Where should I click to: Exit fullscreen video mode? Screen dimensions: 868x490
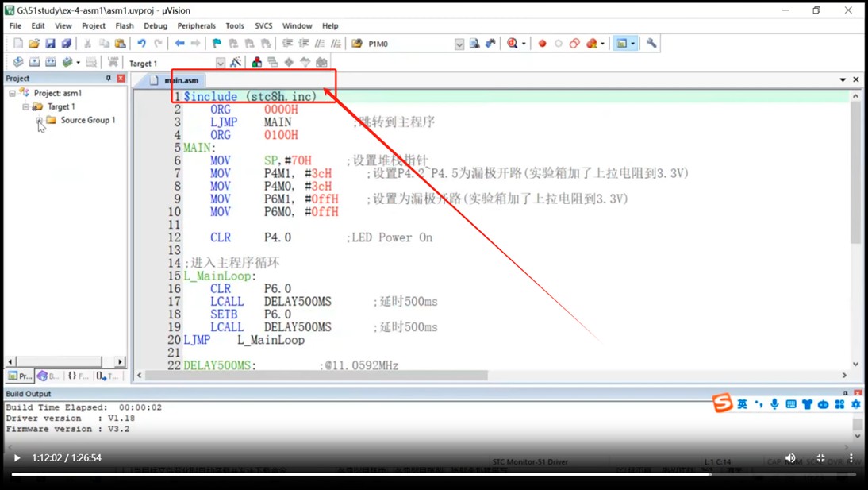821,458
